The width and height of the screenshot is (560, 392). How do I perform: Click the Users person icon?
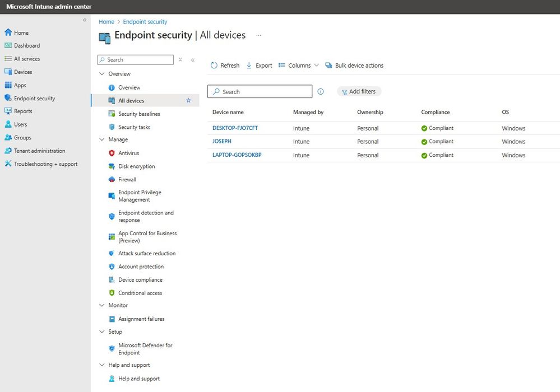(x=8, y=124)
